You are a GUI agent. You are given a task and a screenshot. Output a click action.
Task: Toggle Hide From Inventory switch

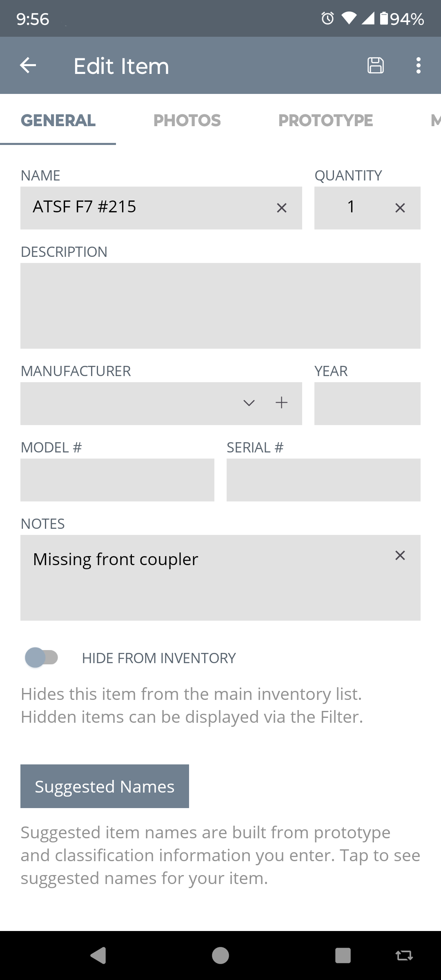click(x=42, y=657)
